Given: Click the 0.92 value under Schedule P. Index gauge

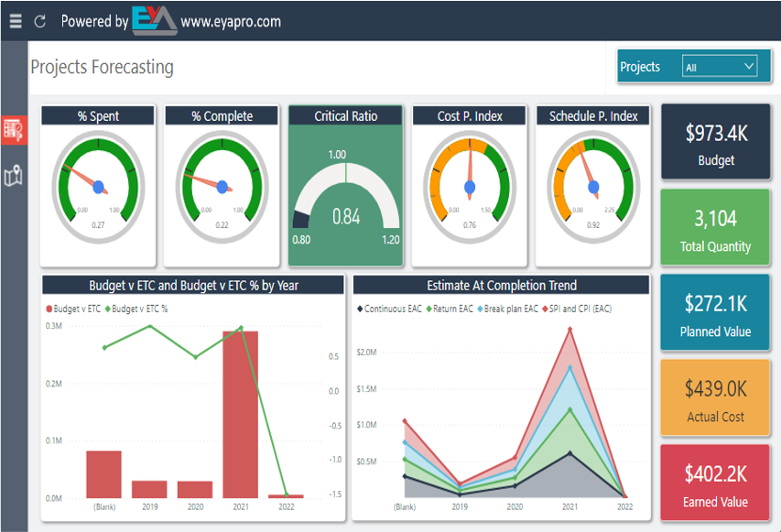Looking at the screenshot, I should point(593,225).
